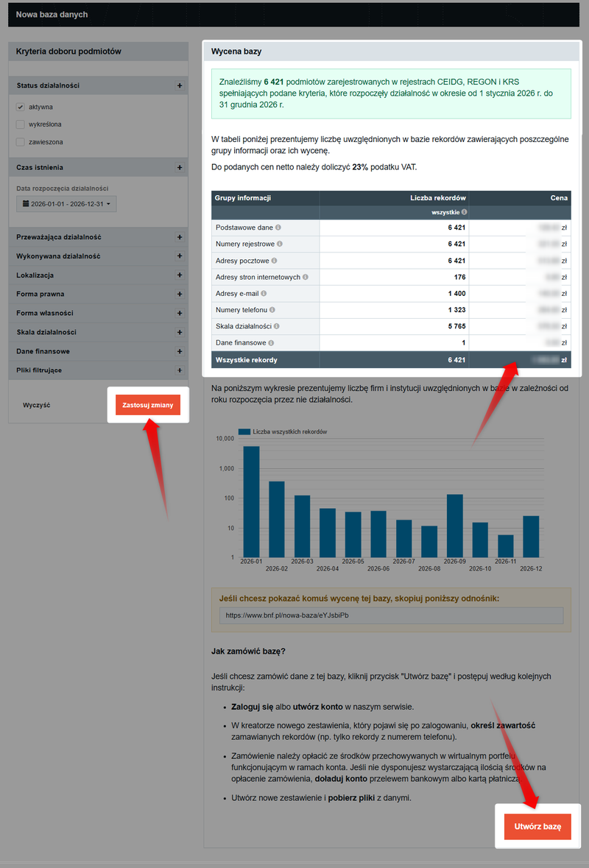Show info for Numery telefonu row
The height and width of the screenshot is (868, 589).
click(273, 309)
